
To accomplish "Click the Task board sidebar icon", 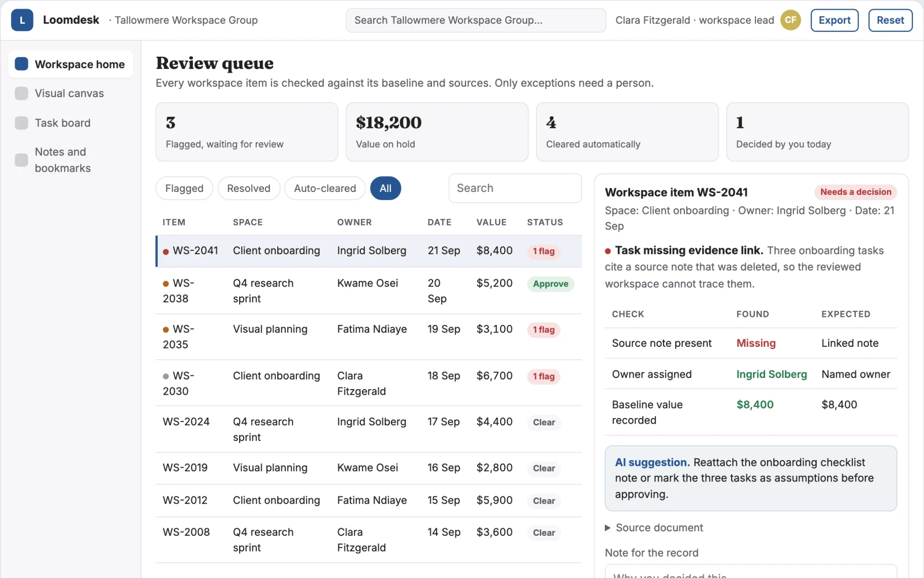I will click(21, 123).
